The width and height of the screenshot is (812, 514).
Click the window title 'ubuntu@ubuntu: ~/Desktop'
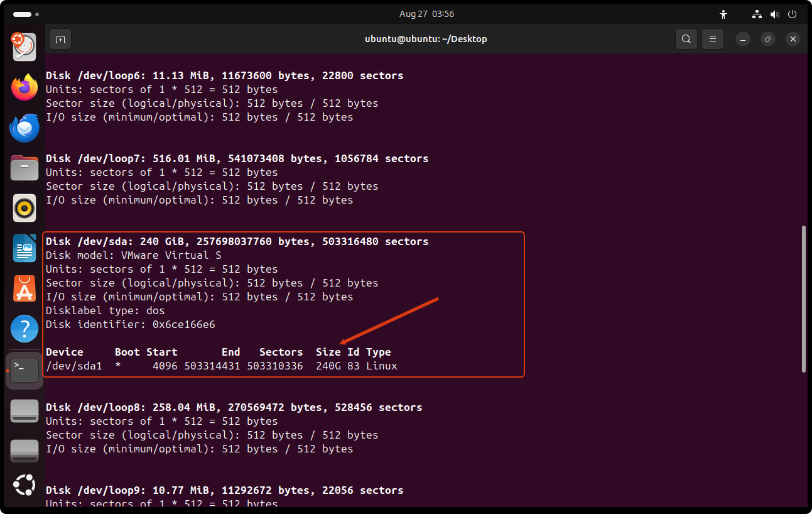tap(426, 39)
